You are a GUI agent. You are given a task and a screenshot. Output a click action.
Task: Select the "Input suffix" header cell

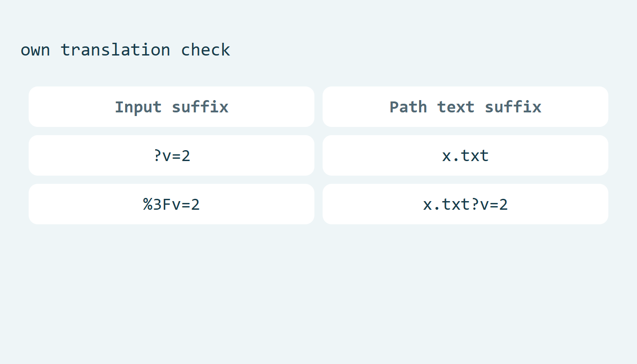point(172,106)
